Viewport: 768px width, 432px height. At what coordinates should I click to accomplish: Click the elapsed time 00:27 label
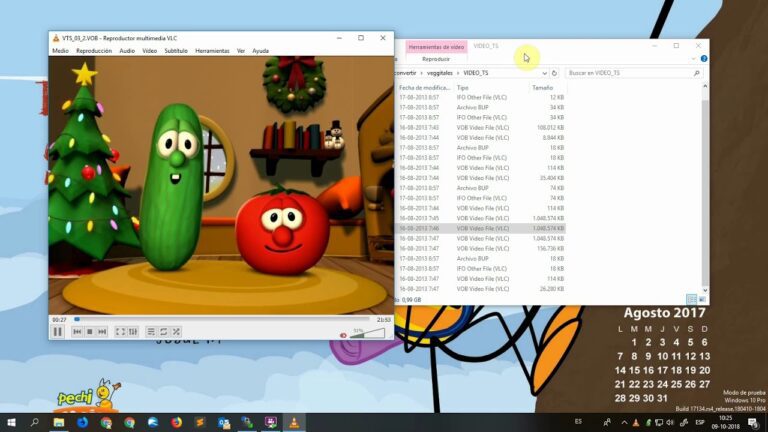coord(59,320)
